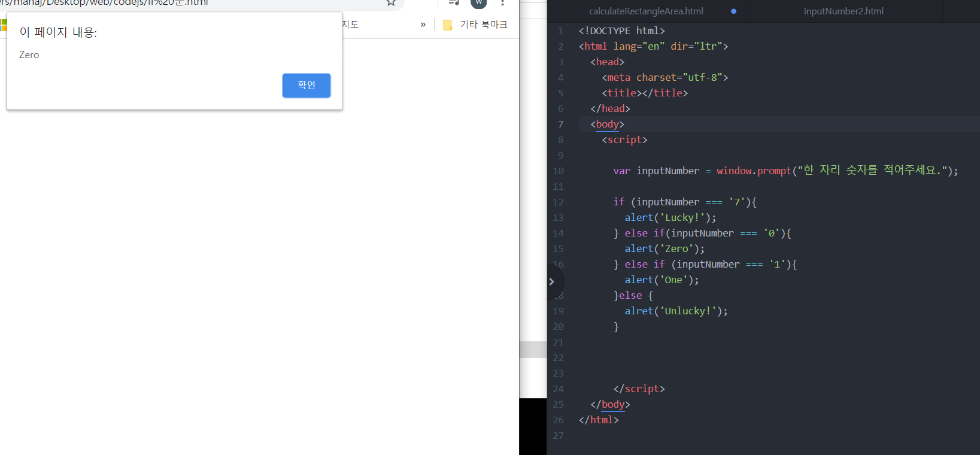980x455 pixels.
Task: Click the opening '<head>' tag line
Action: (x=607, y=62)
